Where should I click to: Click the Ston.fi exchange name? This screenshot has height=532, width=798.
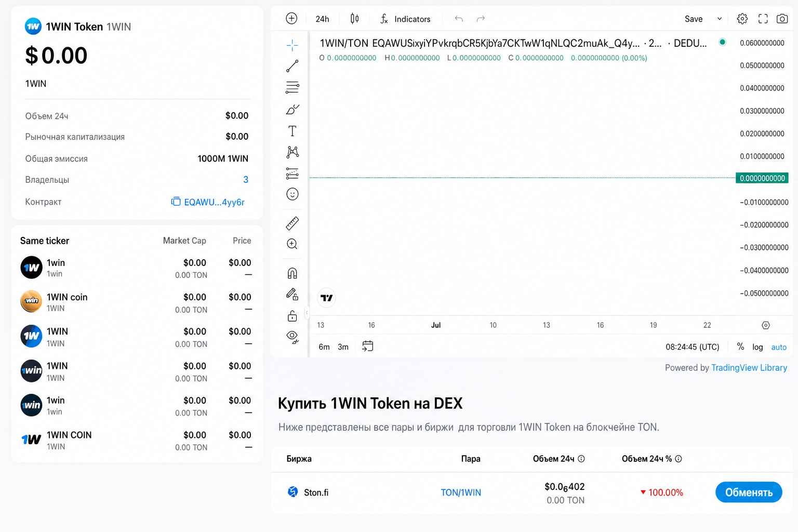pos(316,493)
